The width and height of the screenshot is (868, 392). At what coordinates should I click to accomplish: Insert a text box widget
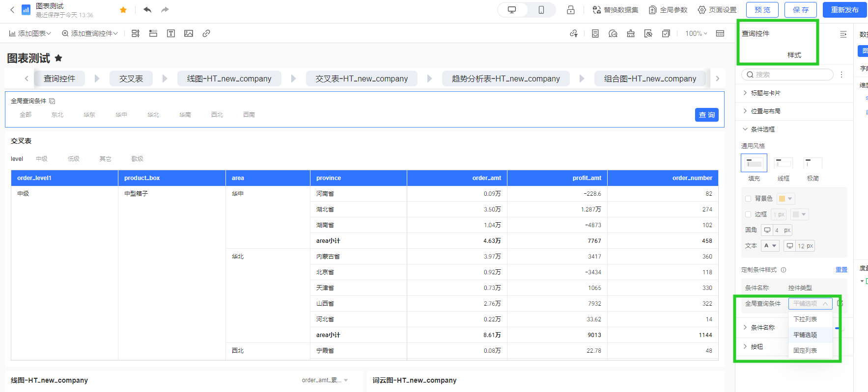tap(171, 33)
